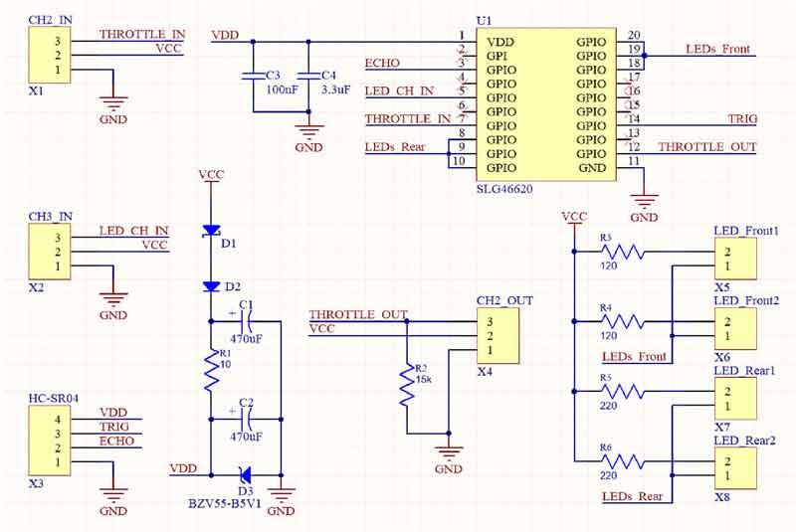Select the 120 value under R3
The image size is (796, 532).
609,266
